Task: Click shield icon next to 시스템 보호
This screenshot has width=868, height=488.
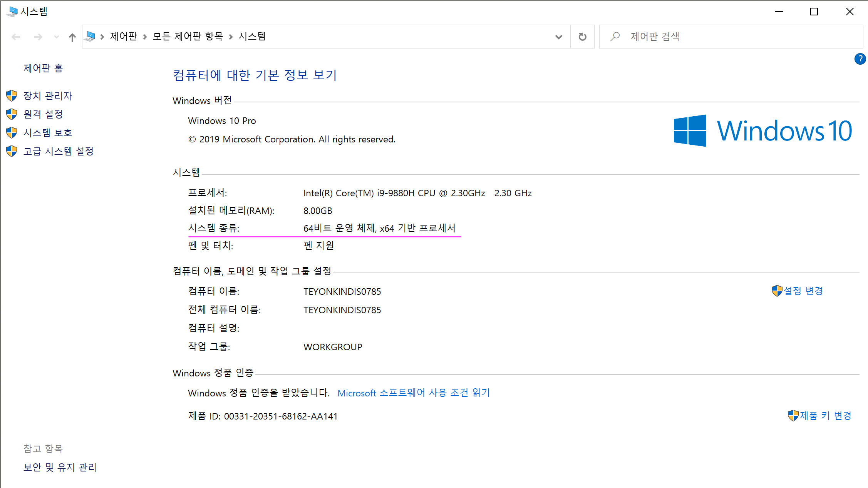Action: (12, 133)
